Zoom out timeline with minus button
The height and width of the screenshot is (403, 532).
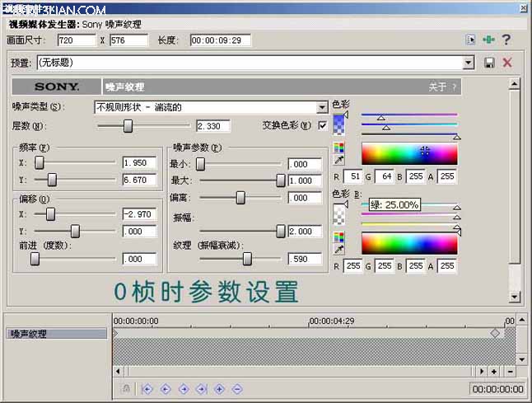pyautogui.click(x=510, y=372)
